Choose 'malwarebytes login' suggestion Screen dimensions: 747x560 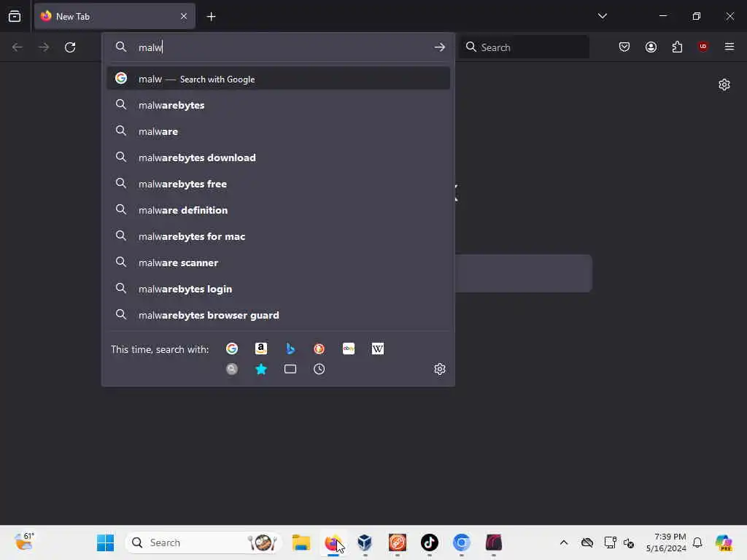pos(279,289)
